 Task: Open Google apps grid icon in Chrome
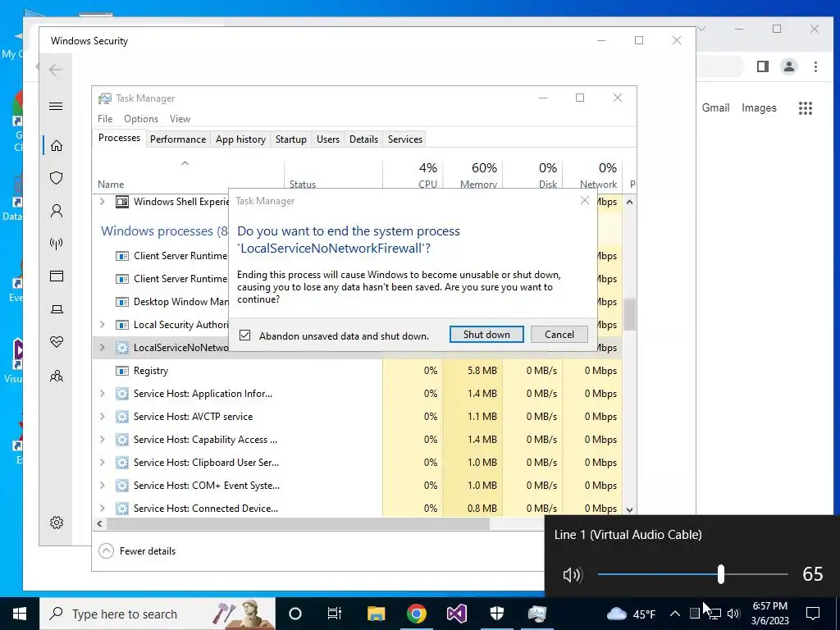point(806,108)
